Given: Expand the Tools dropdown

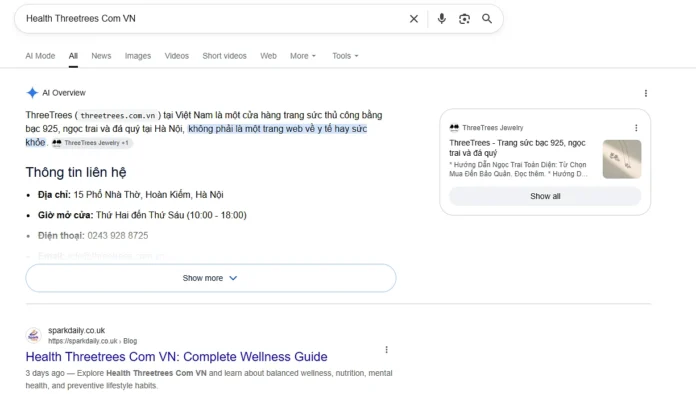Looking at the screenshot, I should pos(345,56).
